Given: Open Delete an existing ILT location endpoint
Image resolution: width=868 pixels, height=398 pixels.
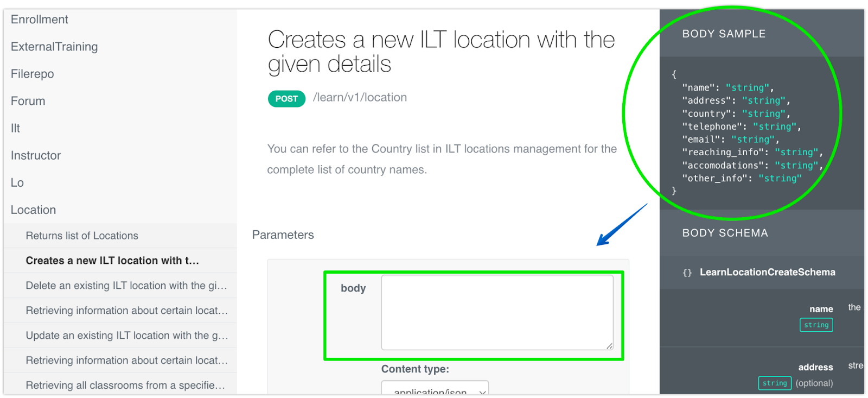Looking at the screenshot, I should [126, 286].
